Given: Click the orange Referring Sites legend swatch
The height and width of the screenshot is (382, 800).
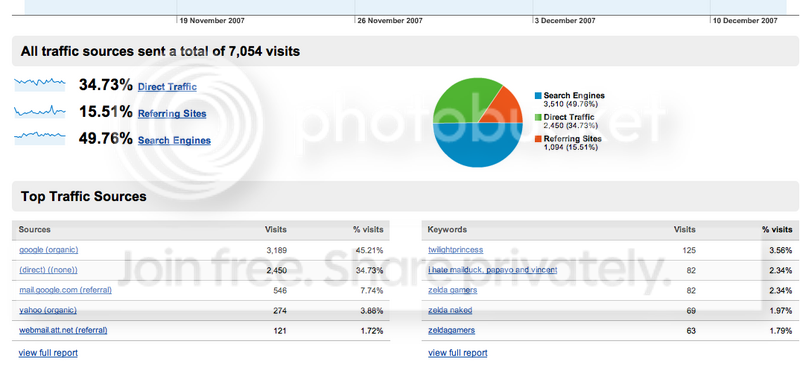Looking at the screenshot, I should pos(538,139).
